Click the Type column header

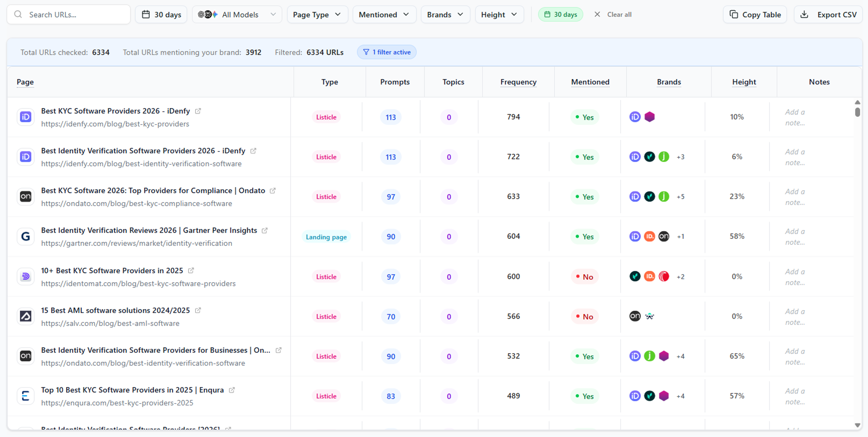point(330,82)
